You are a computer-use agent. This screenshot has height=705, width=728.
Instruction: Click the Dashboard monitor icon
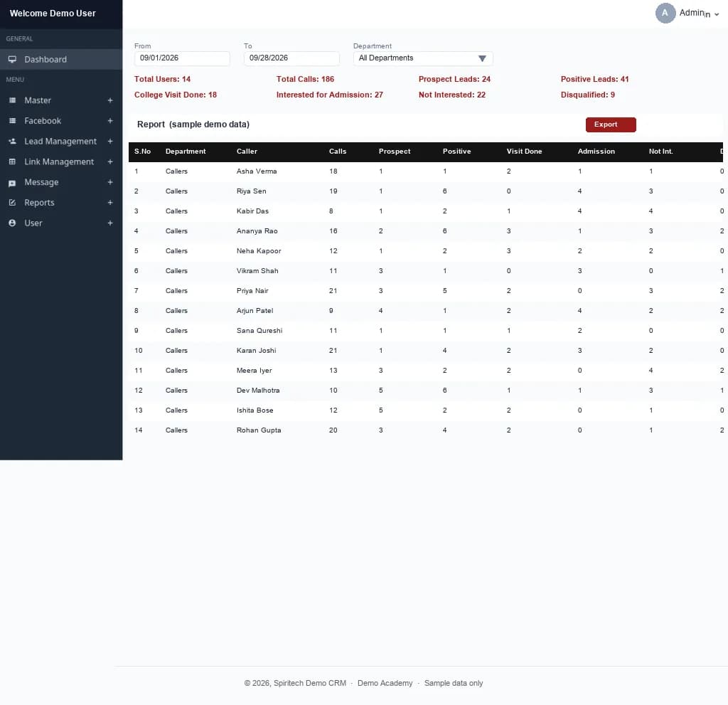(x=12, y=60)
